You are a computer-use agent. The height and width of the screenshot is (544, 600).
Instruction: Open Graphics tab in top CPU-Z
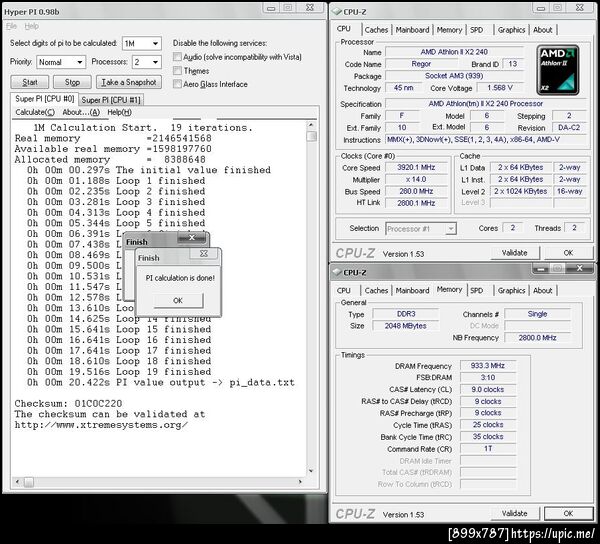tap(511, 29)
